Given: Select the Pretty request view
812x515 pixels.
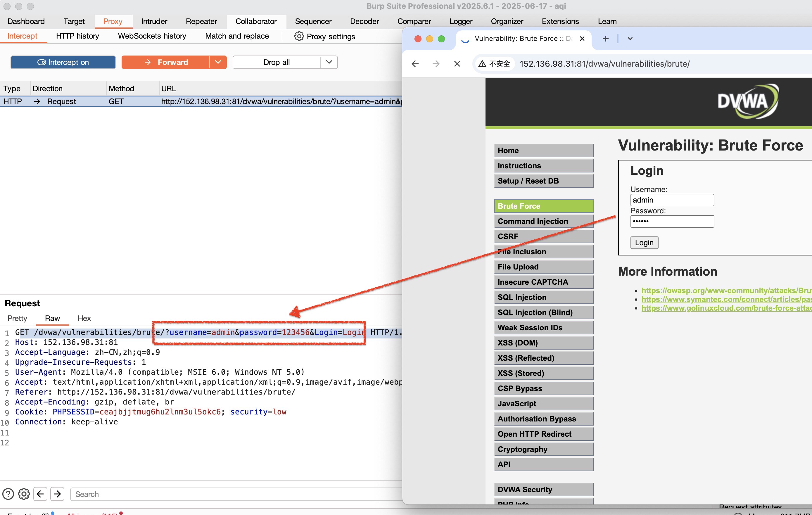Looking at the screenshot, I should pos(17,318).
